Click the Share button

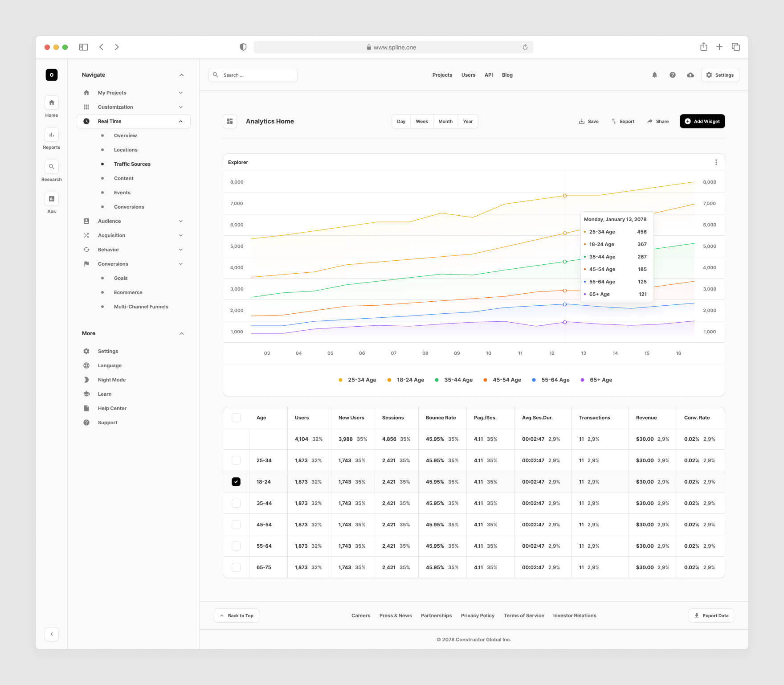pyautogui.click(x=658, y=121)
